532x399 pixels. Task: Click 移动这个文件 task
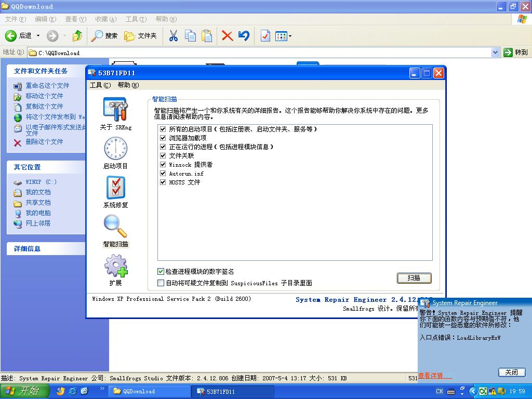(x=45, y=96)
